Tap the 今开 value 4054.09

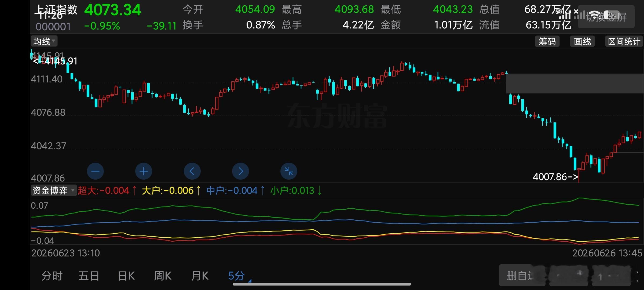255,9
